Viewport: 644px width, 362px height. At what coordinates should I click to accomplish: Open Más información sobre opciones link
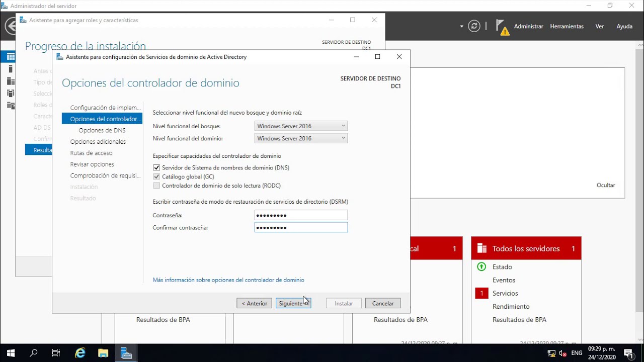(x=228, y=280)
